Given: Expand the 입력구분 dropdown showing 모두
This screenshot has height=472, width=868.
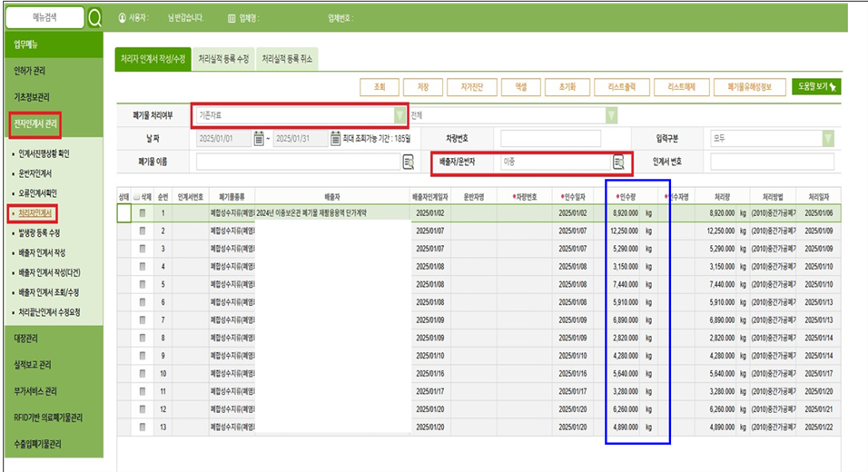Looking at the screenshot, I should pos(827,139).
